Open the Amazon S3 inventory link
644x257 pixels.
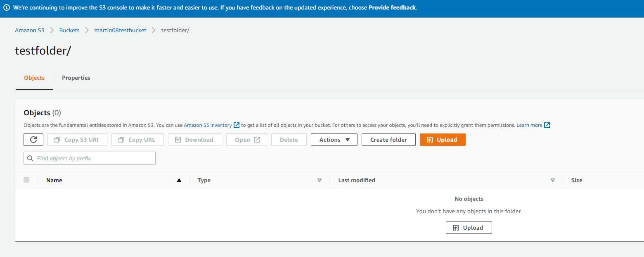(x=208, y=125)
